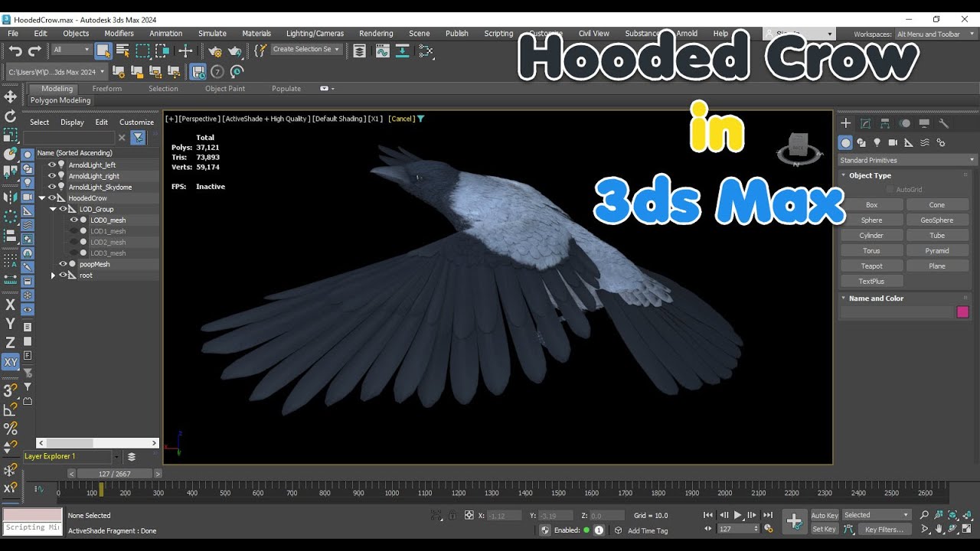Screen dimensions: 980x551
Task: Click the GeoSphere button
Action: pos(937,220)
